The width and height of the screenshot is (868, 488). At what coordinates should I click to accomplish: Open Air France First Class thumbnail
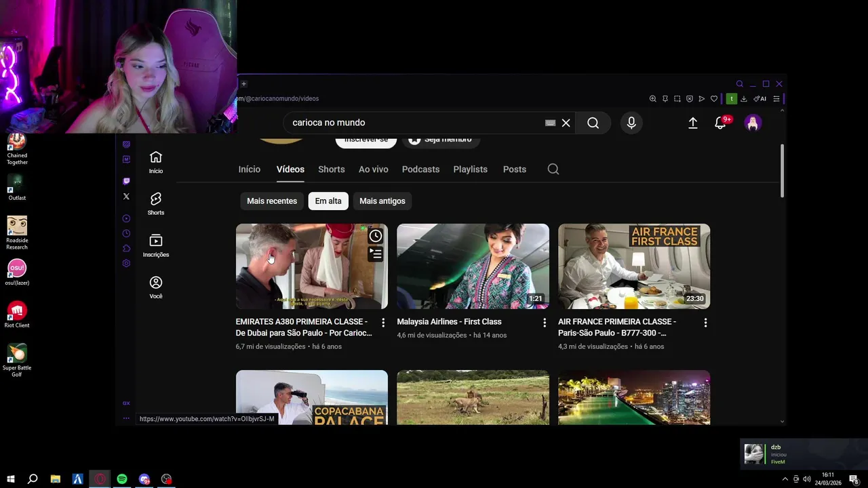634,266
